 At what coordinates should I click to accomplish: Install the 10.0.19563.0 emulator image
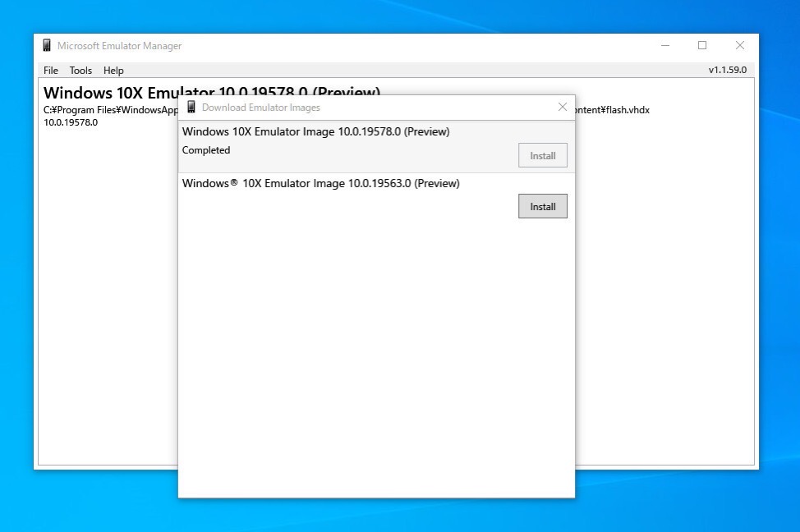tap(542, 206)
